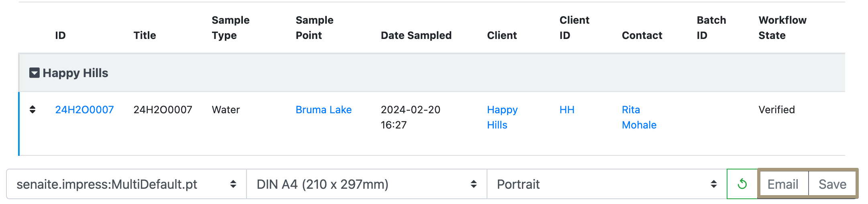Click the Contact column header

[x=642, y=35]
